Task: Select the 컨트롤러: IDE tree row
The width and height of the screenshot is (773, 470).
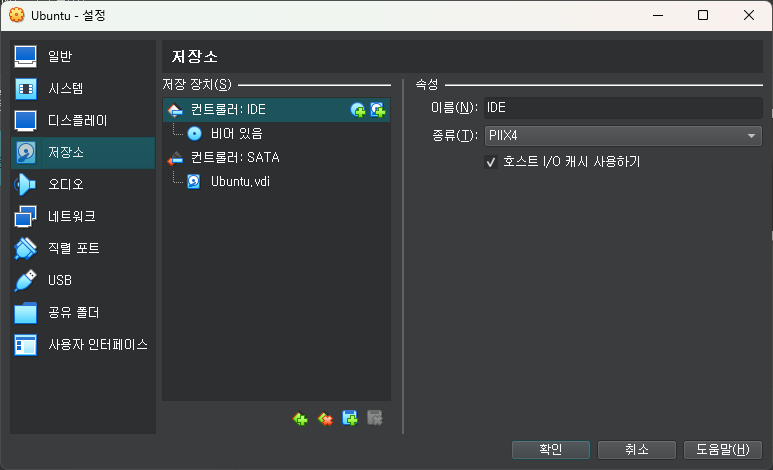Action: pyautogui.click(x=277, y=110)
